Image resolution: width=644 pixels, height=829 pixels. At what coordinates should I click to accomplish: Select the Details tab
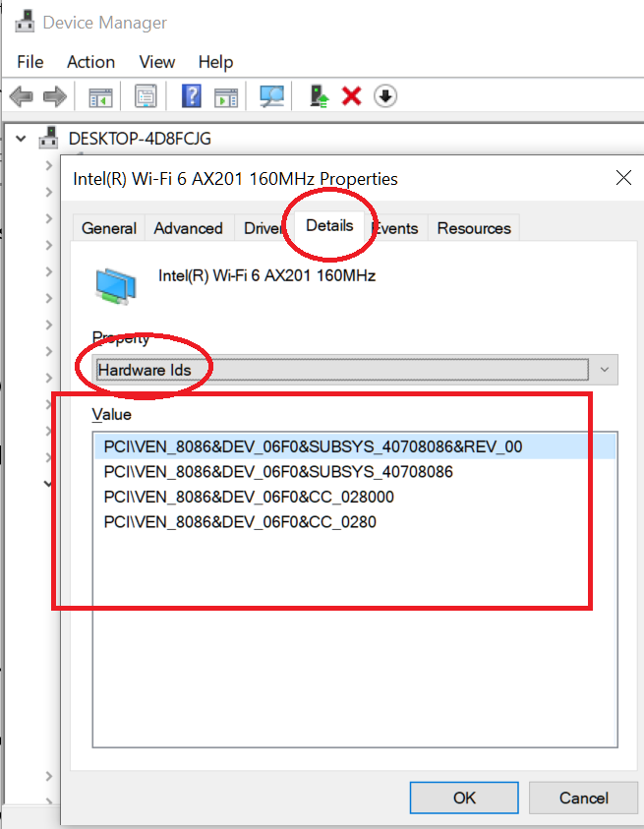pos(329,225)
